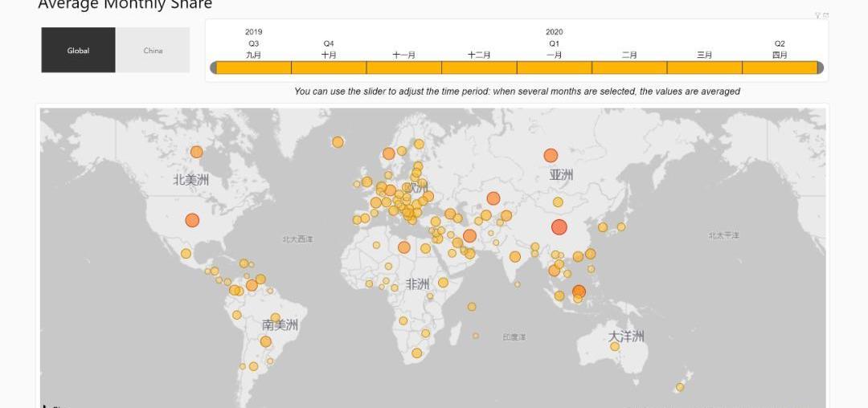Click the bubble over New Zealand
The width and height of the screenshot is (868, 408).
point(680,387)
